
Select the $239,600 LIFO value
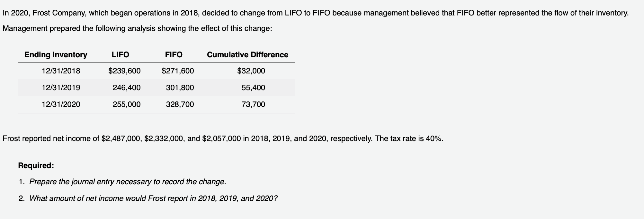click(x=124, y=71)
